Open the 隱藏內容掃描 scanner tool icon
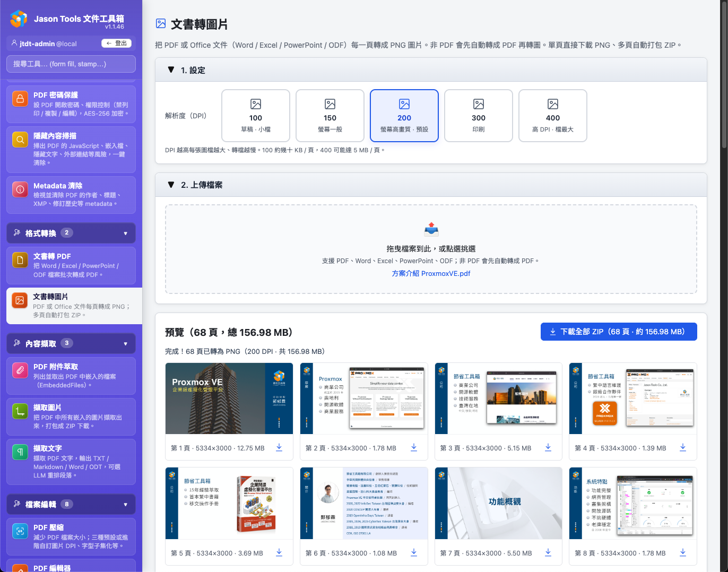The image size is (728, 572). pyautogui.click(x=20, y=139)
